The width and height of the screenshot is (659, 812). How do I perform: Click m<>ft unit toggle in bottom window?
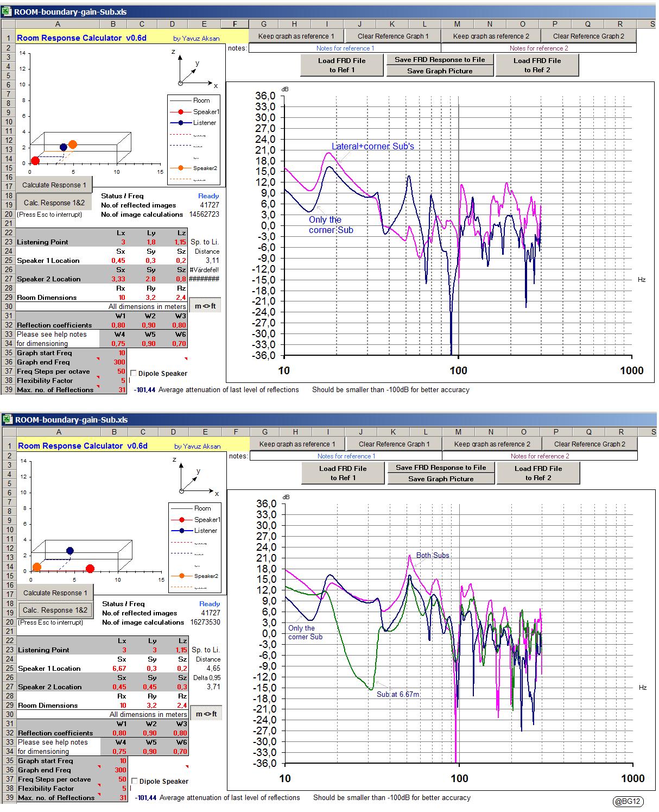pos(206,714)
